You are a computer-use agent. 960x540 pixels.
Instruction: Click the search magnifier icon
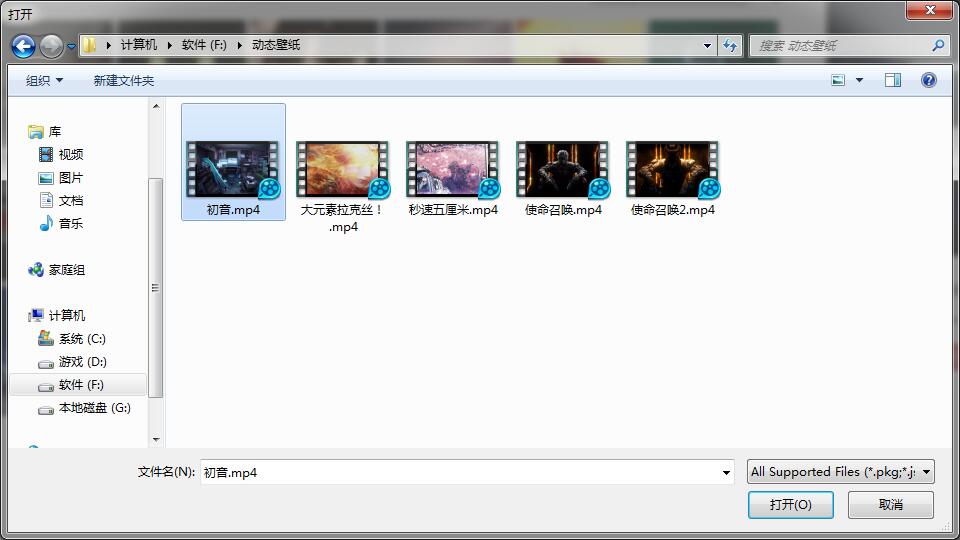point(938,45)
